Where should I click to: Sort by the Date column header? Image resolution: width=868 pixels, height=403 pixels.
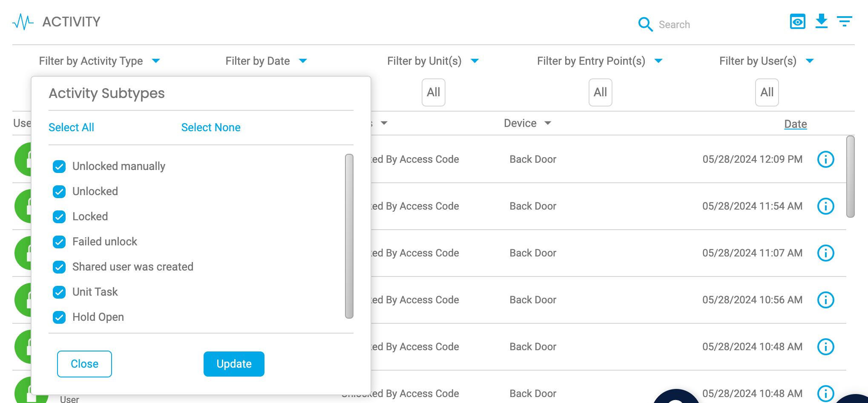point(795,124)
